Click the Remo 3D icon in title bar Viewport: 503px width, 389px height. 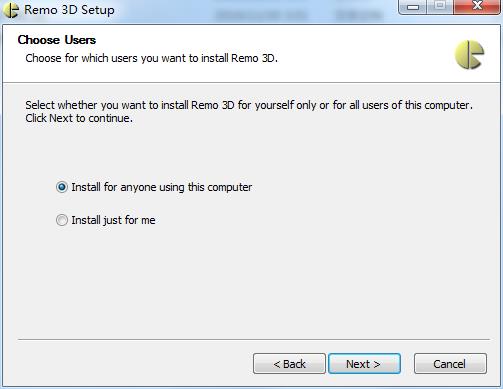click(x=11, y=10)
